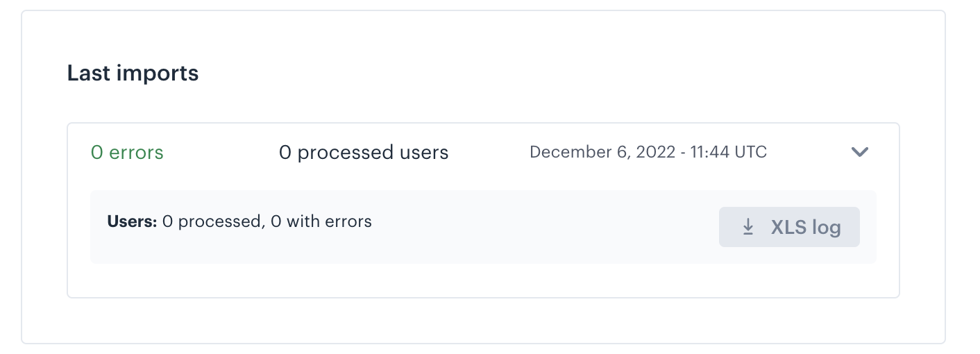Click the empty white area below the details panel
Image resolution: width=980 pixels, height=354 pixels.
click(483, 280)
